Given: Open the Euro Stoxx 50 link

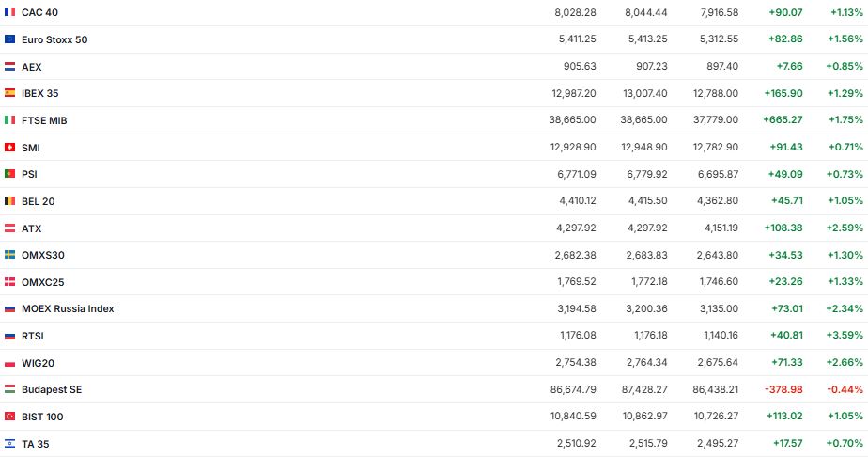Looking at the screenshot, I should [54, 39].
